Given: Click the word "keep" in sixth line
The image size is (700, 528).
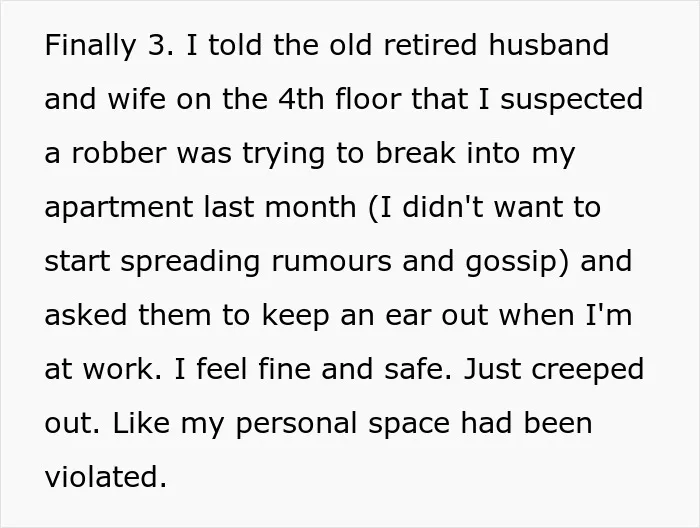Looking at the screenshot, I should coord(296,317).
